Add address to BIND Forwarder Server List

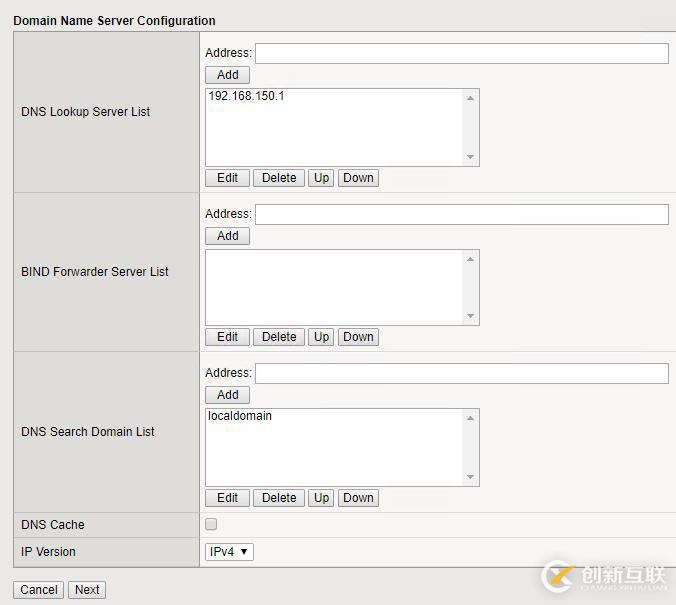(228, 235)
